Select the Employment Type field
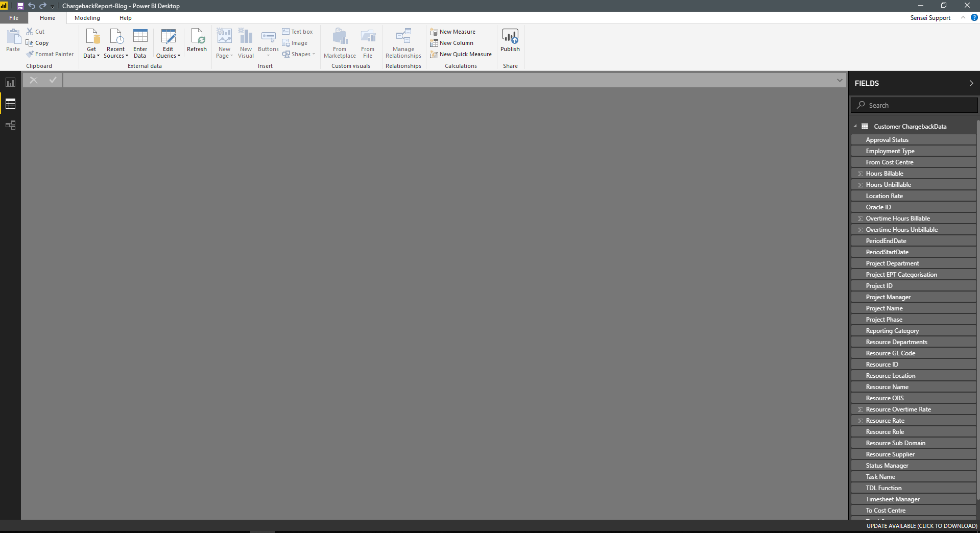 point(914,151)
